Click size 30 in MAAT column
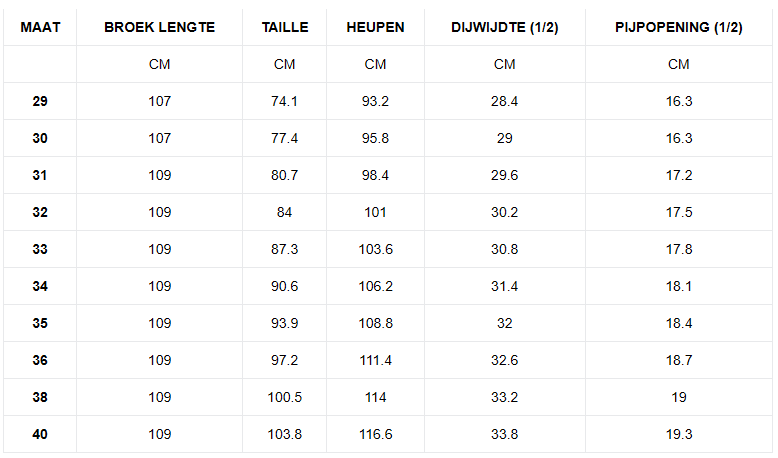The height and width of the screenshot is (458, 778). 40,138
